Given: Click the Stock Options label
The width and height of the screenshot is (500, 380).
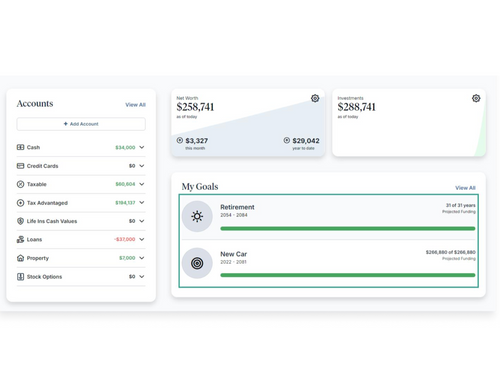Looking at the screenshot, I should coord(44,277).
